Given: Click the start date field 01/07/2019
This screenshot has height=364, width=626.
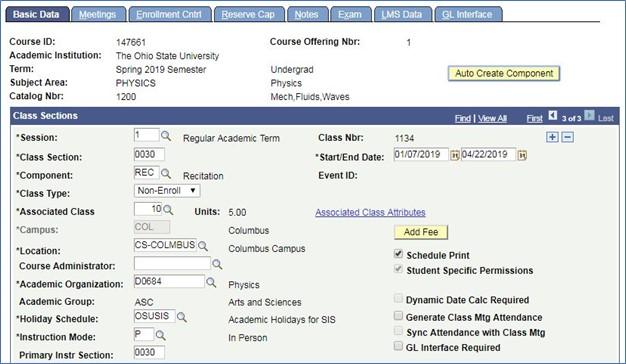Looking at the screenshot, I should pyautogui.click(x=421, y=154).
